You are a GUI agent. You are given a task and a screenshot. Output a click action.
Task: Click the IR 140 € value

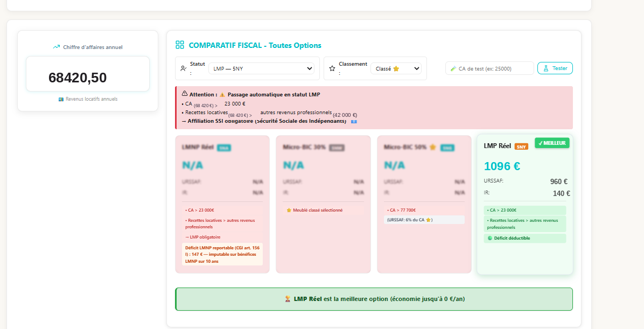(562, 193)
